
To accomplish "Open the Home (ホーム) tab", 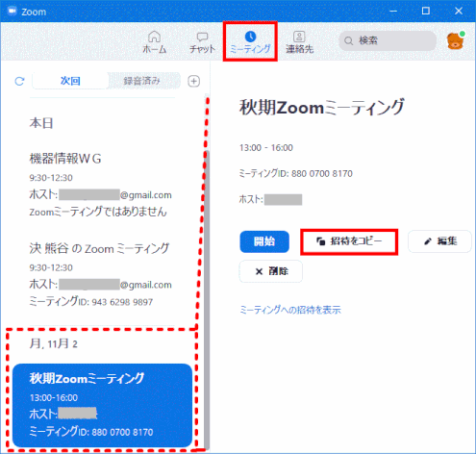I will point(154,42).
